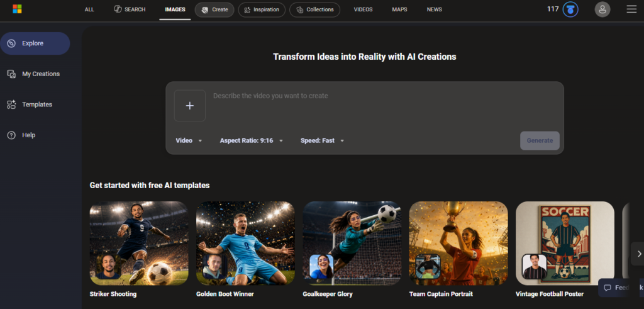Click the Explore compass icon
The width and height of the screenshot is (644, 309).
click(11, 43)
